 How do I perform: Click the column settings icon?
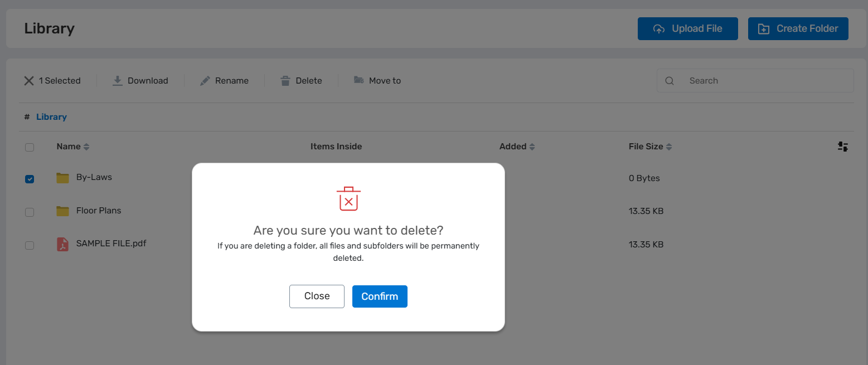tap(842, 147)
